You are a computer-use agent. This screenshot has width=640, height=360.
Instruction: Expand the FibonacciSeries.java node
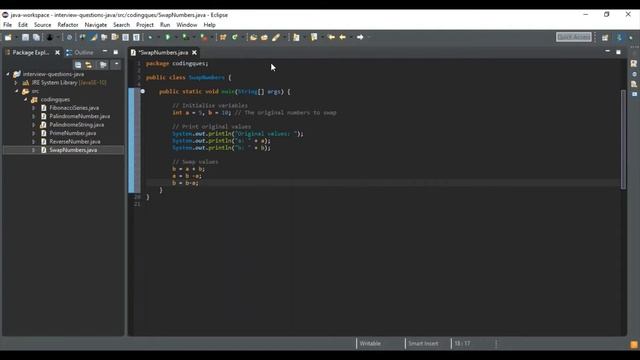pyautogui.click(x=34, y=108)
